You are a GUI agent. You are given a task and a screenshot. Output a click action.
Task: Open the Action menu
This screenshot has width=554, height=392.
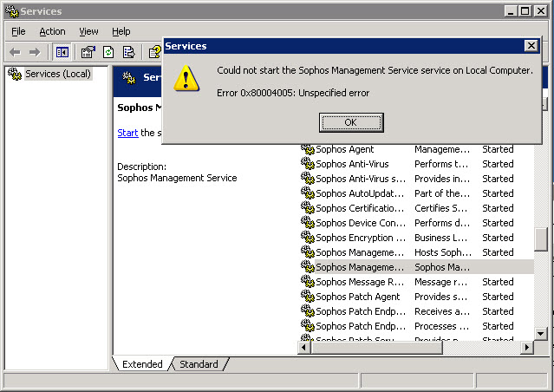[52, 31]
